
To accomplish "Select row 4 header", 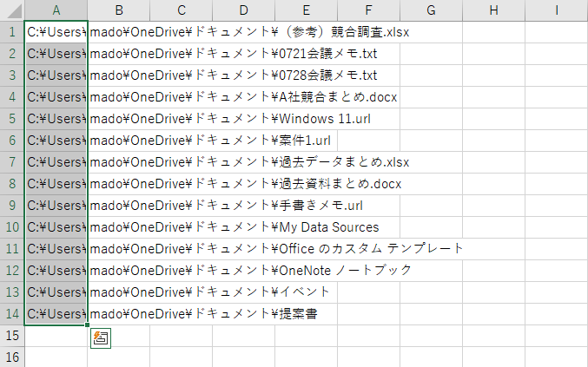I will [x=12, y=97].
